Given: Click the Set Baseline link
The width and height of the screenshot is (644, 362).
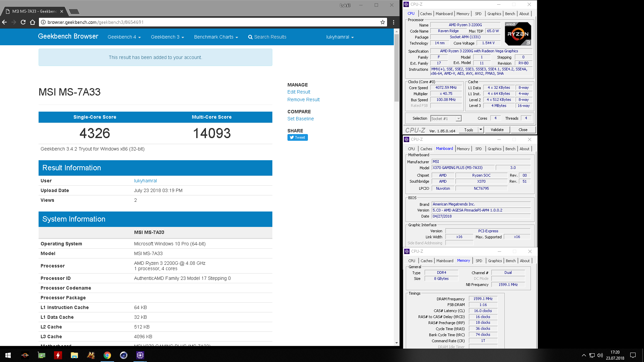Looking at the screenshot, I should [x=301, y=119].
